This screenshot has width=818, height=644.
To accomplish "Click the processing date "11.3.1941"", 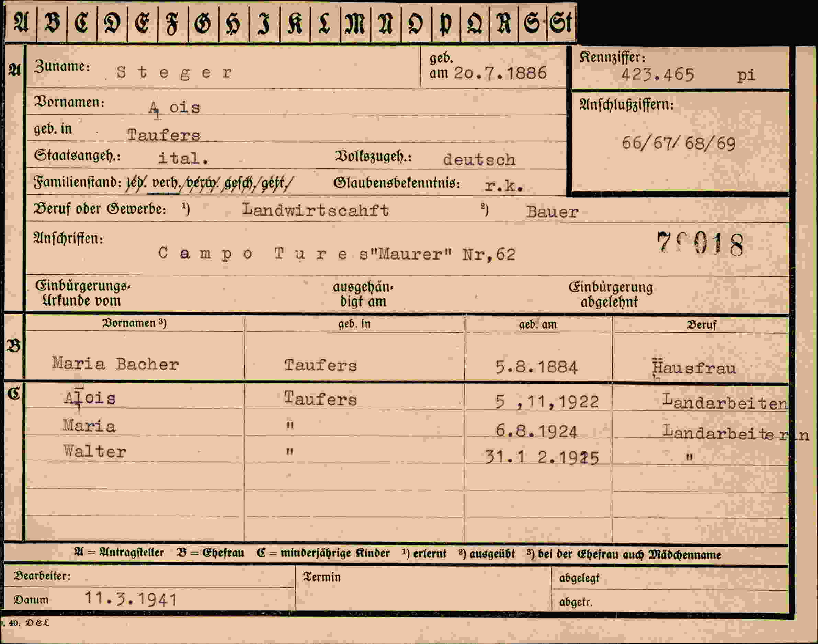I will pos(131,598).
